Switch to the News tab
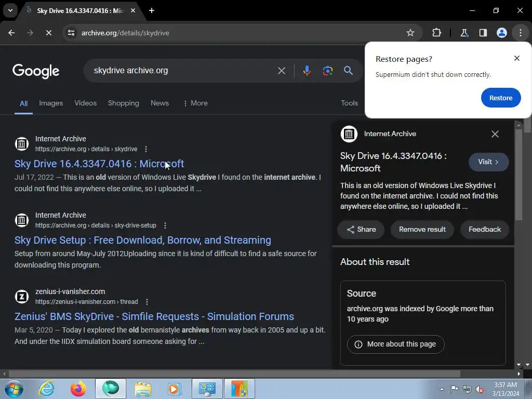Viewport: 532px width, 399px height. [x=159, y=103]
